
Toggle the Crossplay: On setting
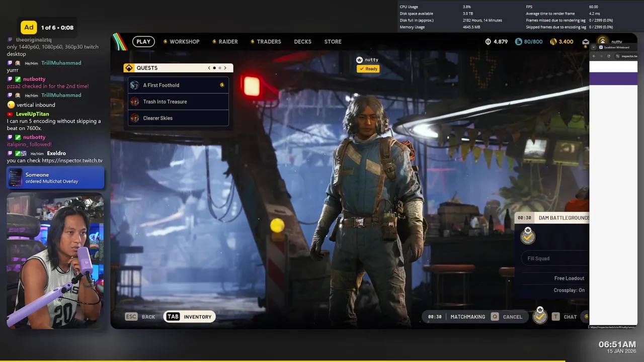click(x=569, y=290)
